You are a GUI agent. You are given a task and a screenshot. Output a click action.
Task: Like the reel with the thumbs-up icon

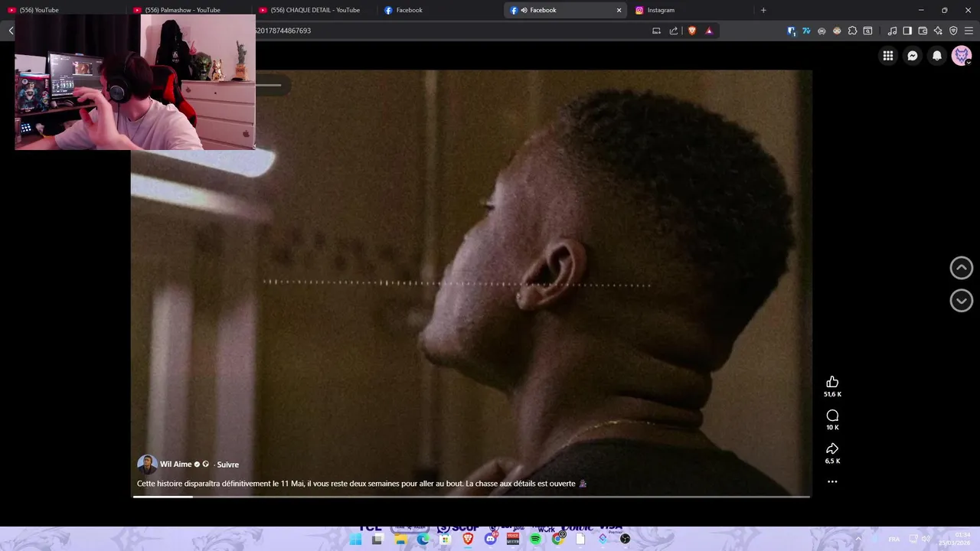pyautogui.click(x=832, y=382)
